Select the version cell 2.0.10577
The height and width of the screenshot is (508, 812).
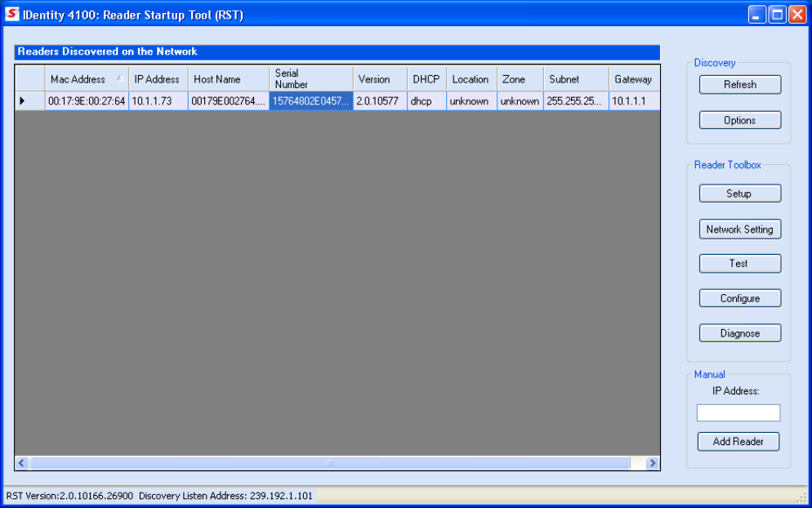click(380, 101)
